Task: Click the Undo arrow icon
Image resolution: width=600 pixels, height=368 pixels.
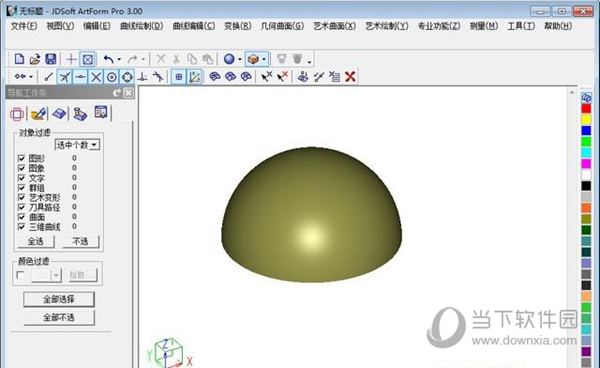Action: [x=109, y=59]
